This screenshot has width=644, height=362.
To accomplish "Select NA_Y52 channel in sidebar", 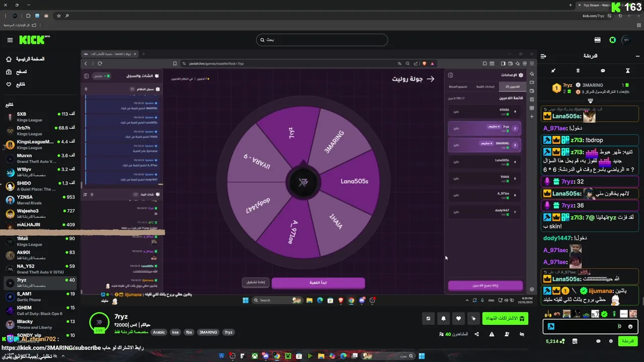I will 39,269.
